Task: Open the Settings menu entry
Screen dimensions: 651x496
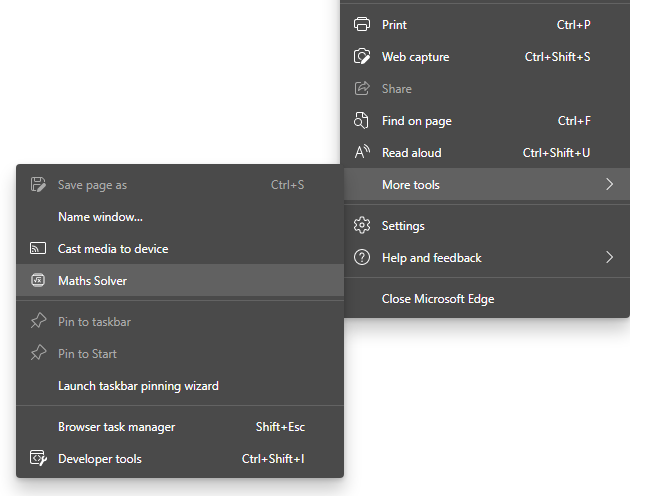Action: pos(403,226)
